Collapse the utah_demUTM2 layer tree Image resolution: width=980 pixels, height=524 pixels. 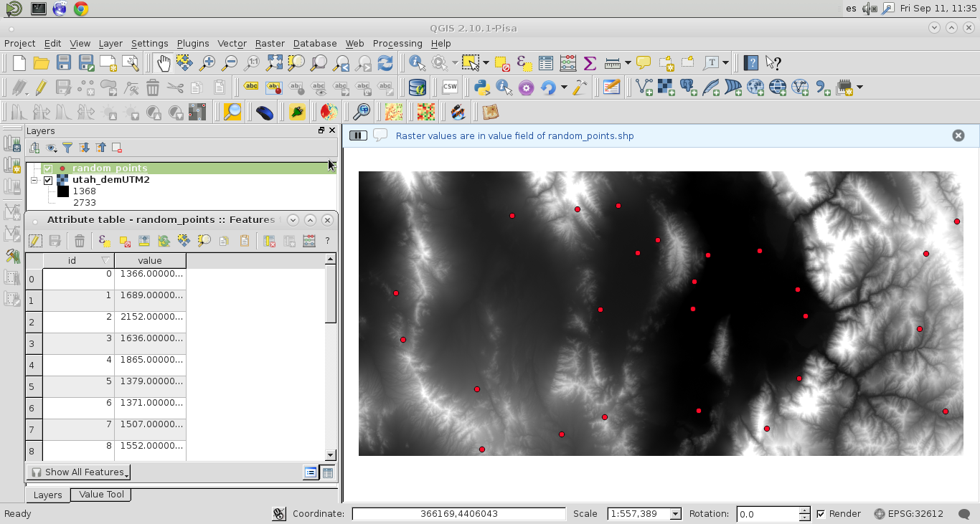coord(34,180)
